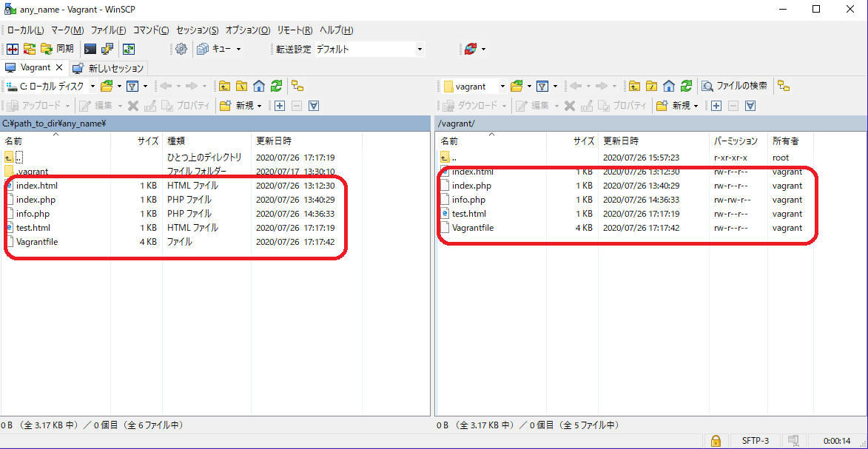
Task: Refresh the local panel
Action: (276, 86)
